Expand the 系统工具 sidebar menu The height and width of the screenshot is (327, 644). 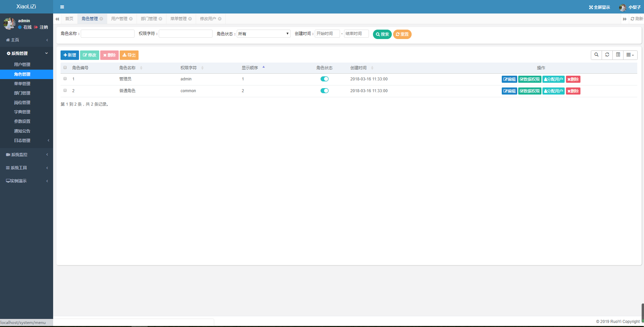click(27, 168)
